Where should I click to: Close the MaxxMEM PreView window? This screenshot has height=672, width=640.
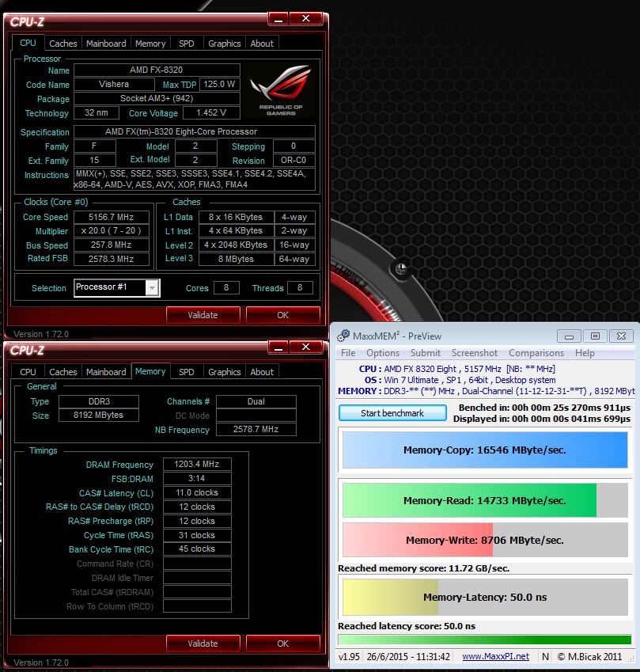[x=621, y=336]
